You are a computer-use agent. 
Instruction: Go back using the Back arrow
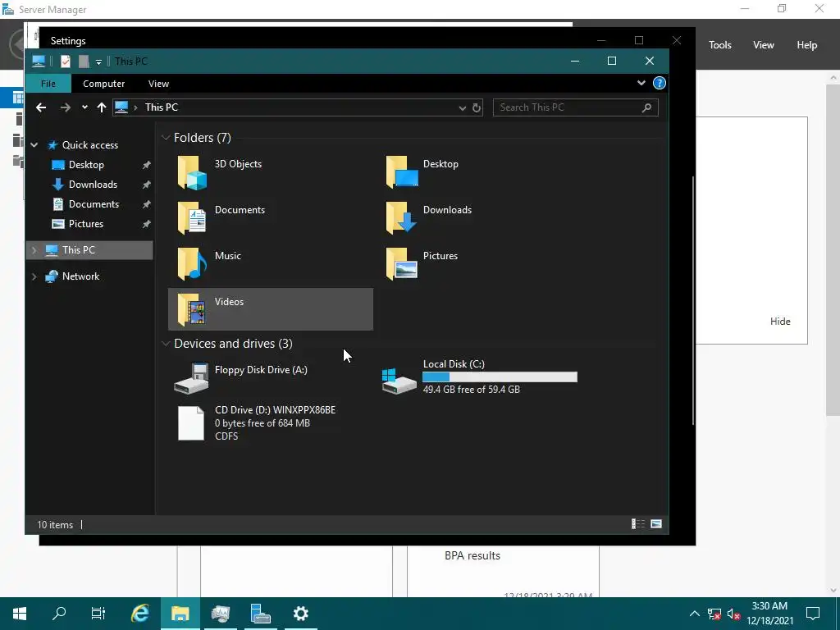[x=41, y=107]
